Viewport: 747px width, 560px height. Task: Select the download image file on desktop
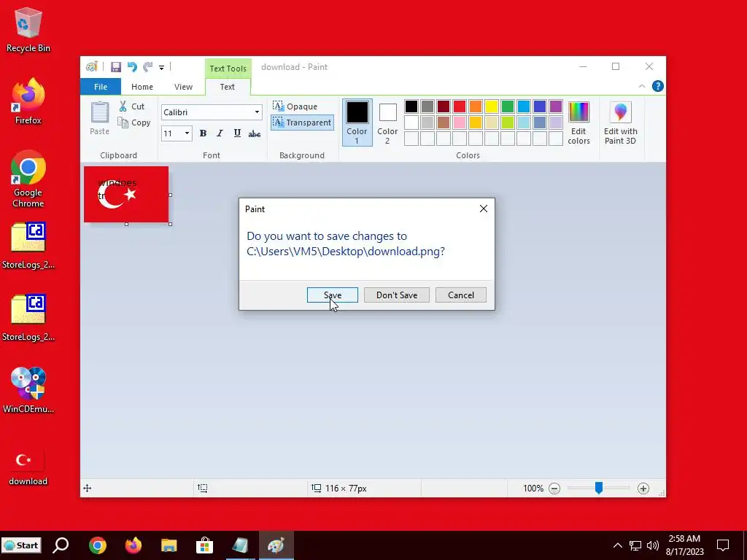[x=28, y=467]
